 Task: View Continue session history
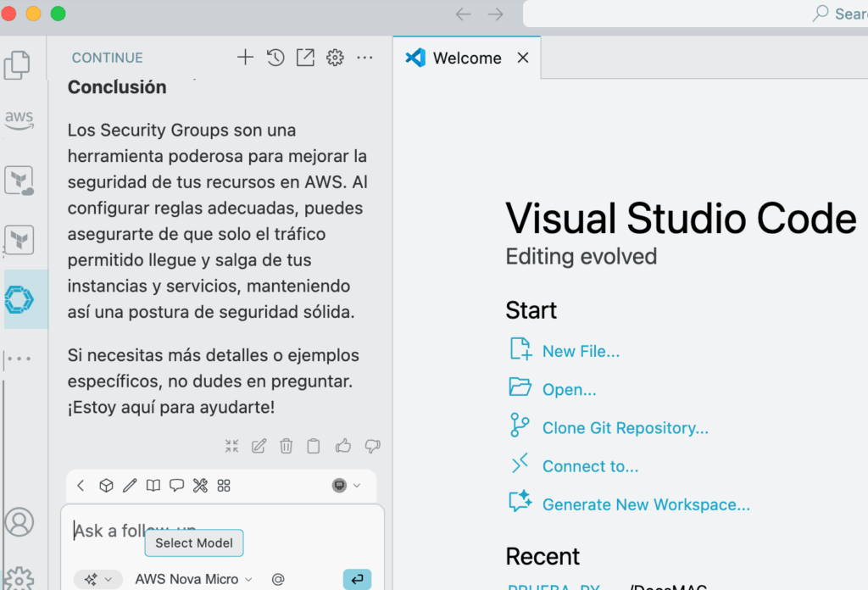tap(275, 57)
